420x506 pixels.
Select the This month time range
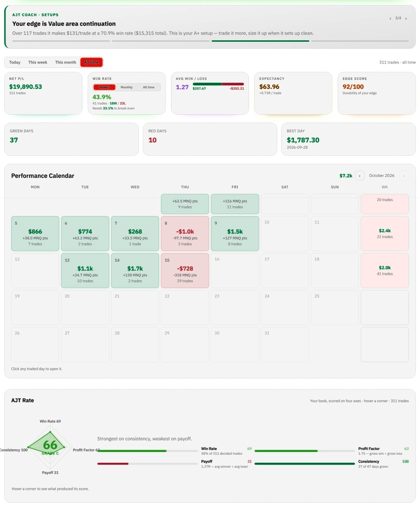pos(66,62)
